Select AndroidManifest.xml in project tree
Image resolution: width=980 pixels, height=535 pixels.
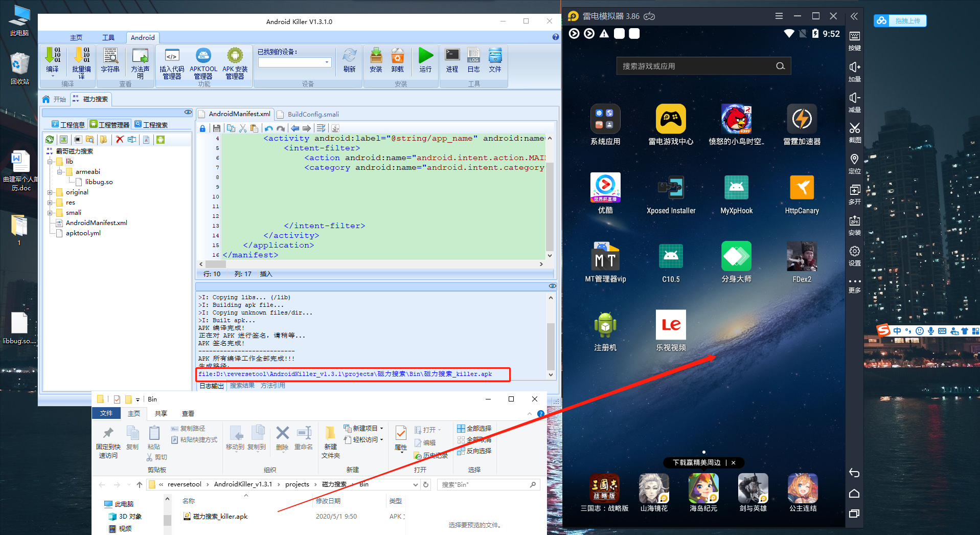(x=92, y=223)
